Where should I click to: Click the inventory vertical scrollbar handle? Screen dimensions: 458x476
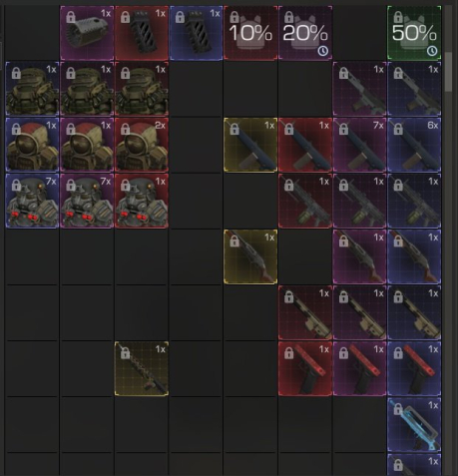click(448, 72)
